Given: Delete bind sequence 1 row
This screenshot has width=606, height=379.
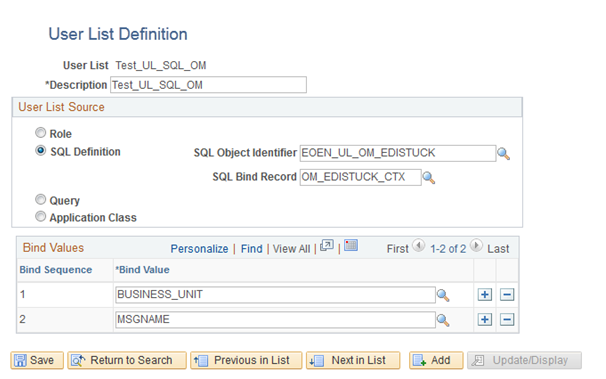Looking at the screenshot, I should [507, 295].
